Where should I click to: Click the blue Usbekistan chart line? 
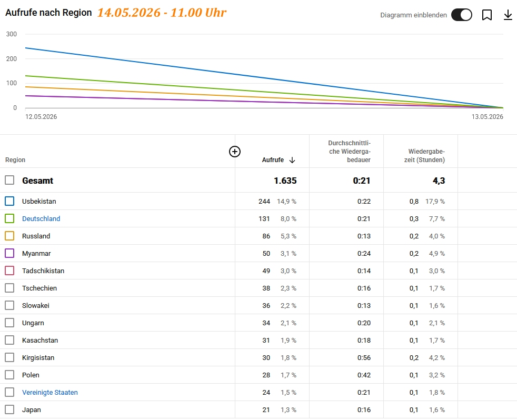point(264,78)
